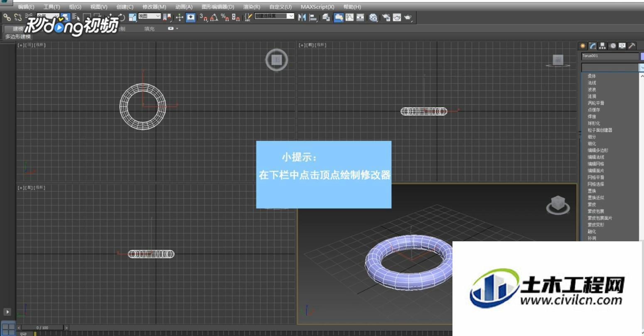Open the Material Editor

374,17
